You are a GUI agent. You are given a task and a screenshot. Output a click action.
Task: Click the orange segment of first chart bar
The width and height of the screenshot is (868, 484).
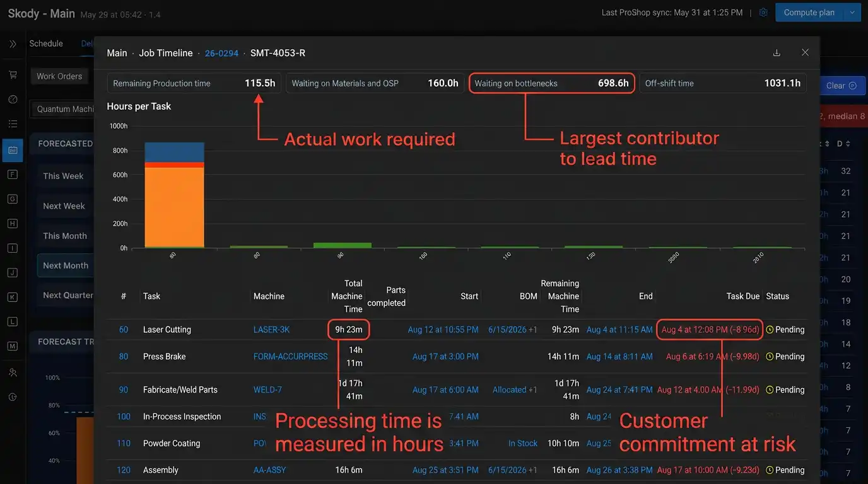(x=175, y=207)
